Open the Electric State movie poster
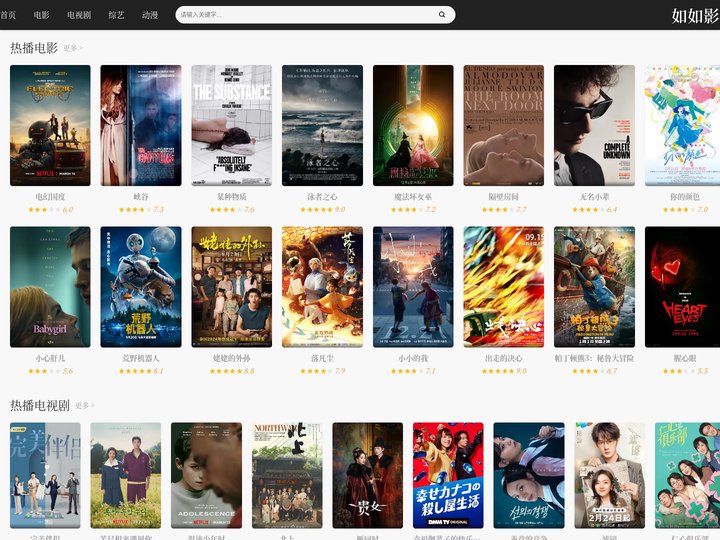This screenshot has height=540, width=720. click(x=50, y=125)
